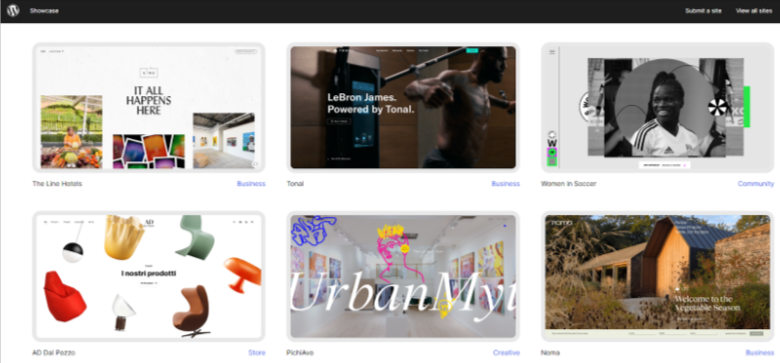780x363 pixels.
Task: Open the Noma site thumbnail
Action: pyautogui.click(x=658, y=276)
